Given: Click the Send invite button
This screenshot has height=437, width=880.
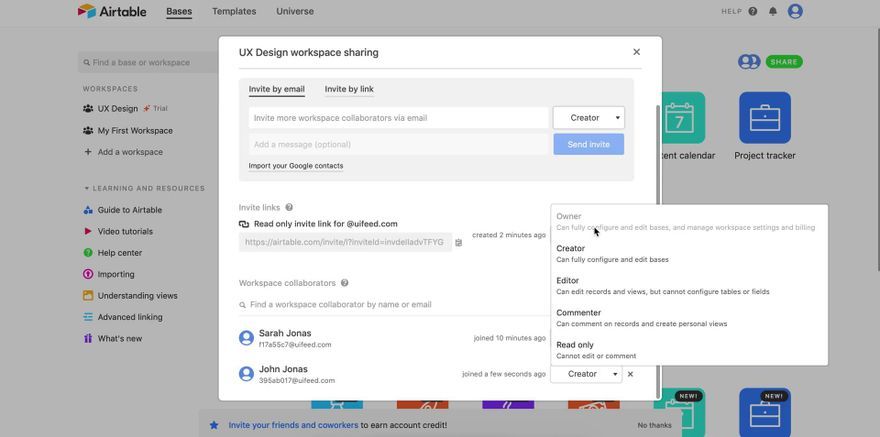Looking at the screenshot, I should [589, 144].
